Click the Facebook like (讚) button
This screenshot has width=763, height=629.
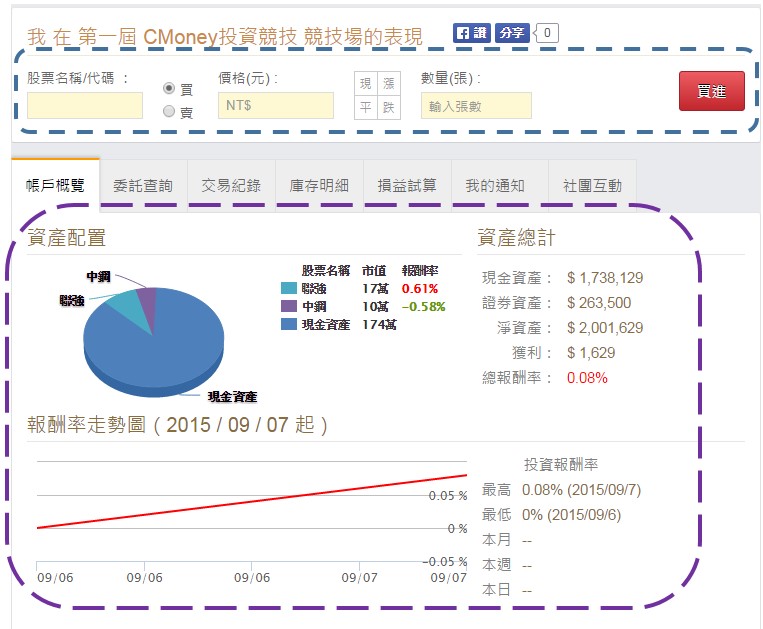(x=472, y=33)
